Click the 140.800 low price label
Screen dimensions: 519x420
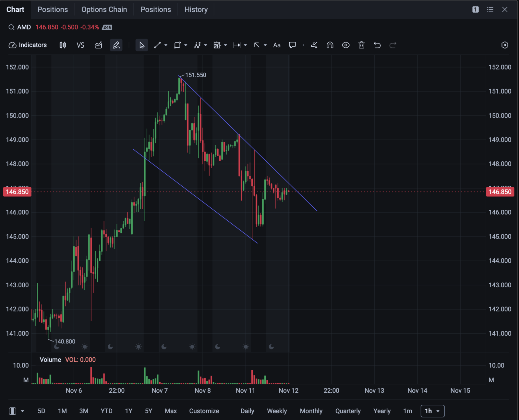coord(65,341)
